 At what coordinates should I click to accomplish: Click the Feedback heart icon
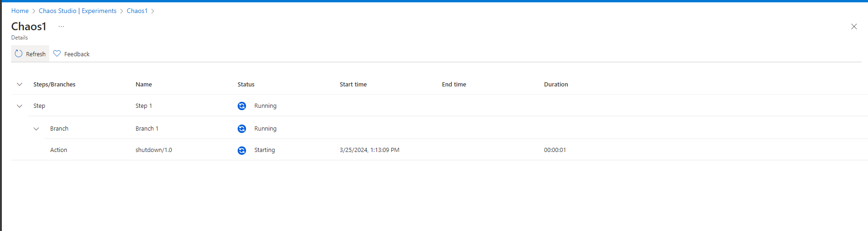tap(57, 53)
